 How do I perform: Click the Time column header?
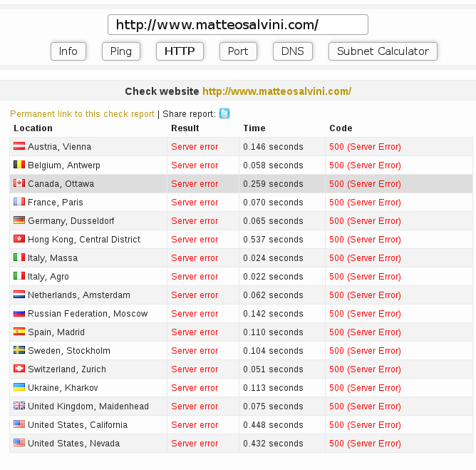(x=254, y=128)
